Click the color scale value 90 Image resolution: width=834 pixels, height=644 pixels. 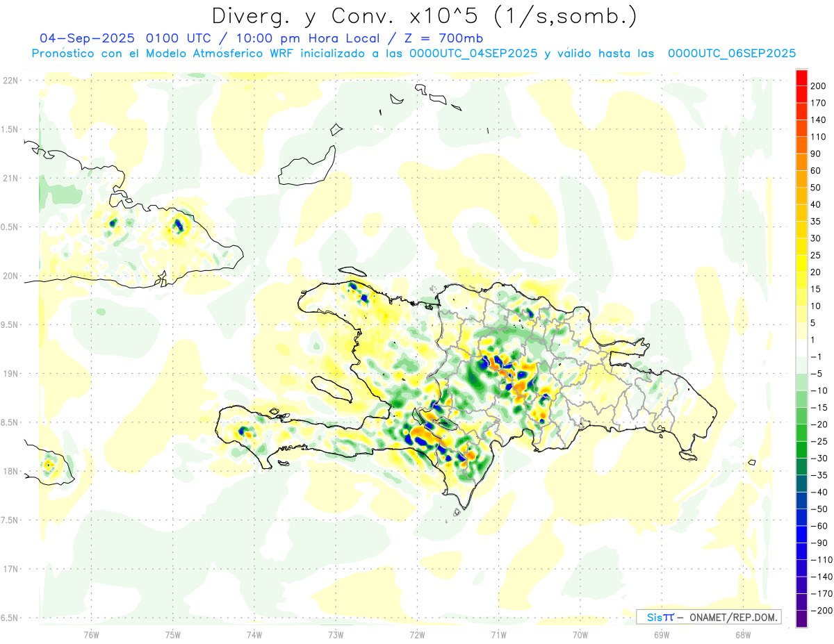point(817,154)
